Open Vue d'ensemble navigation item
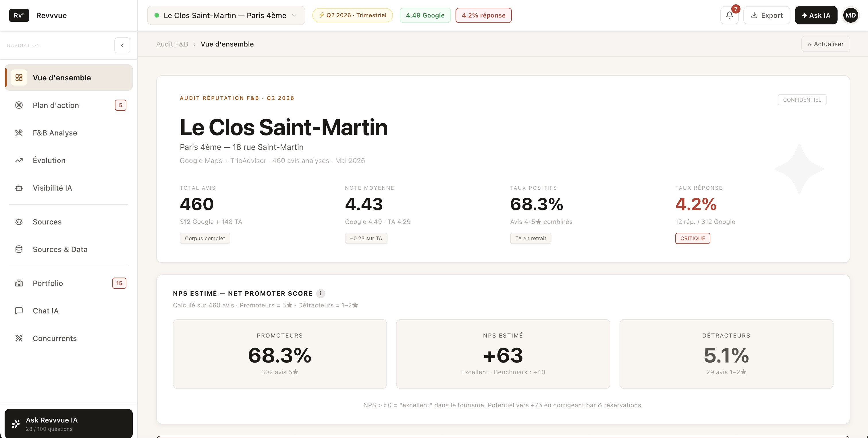The width and height of the screenshot is (868, 438). (x=69, y=77)
